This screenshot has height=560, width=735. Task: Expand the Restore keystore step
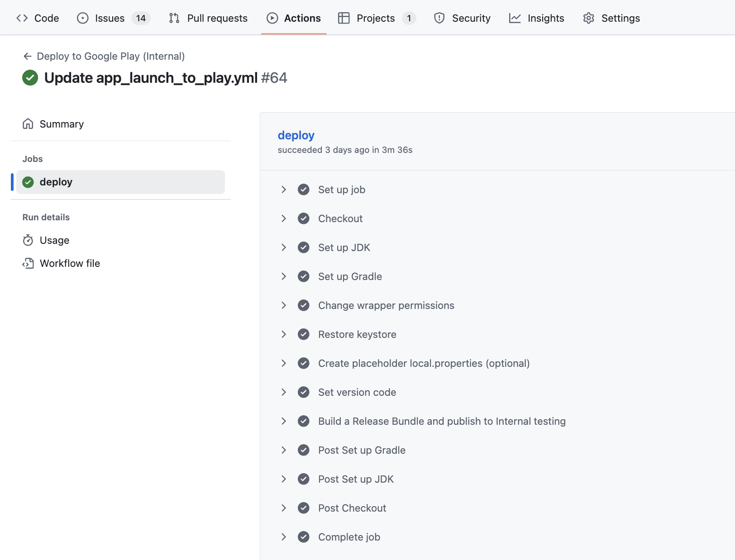tap(284, 334)
